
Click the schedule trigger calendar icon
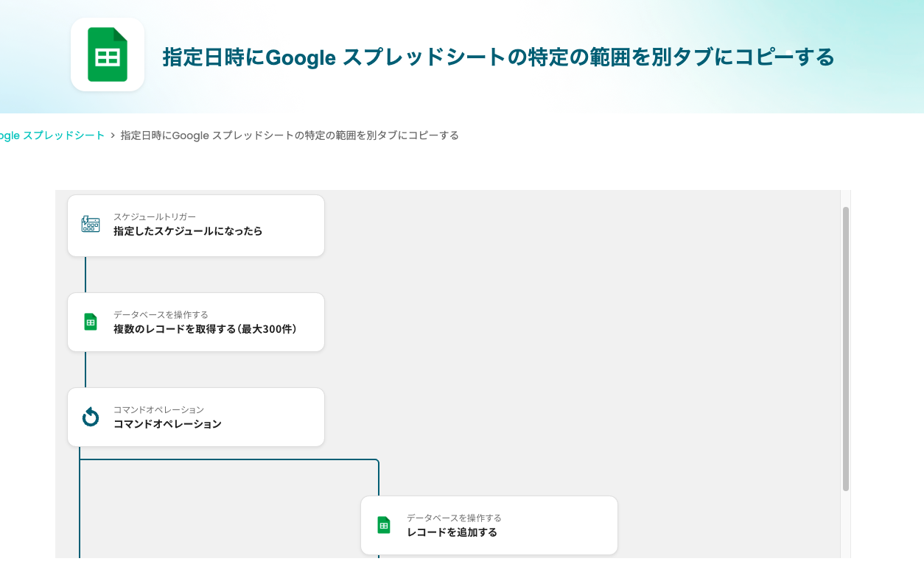click(91, 225)
